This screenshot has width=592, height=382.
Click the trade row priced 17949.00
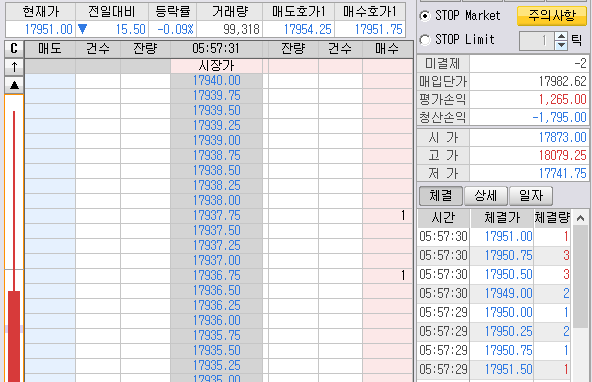(x=494, y=293)
